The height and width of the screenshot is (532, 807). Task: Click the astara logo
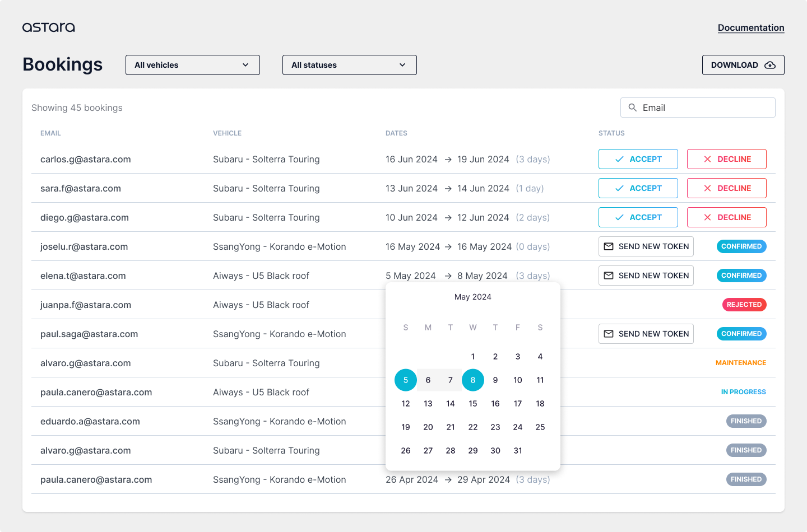(x=49, y=27)
